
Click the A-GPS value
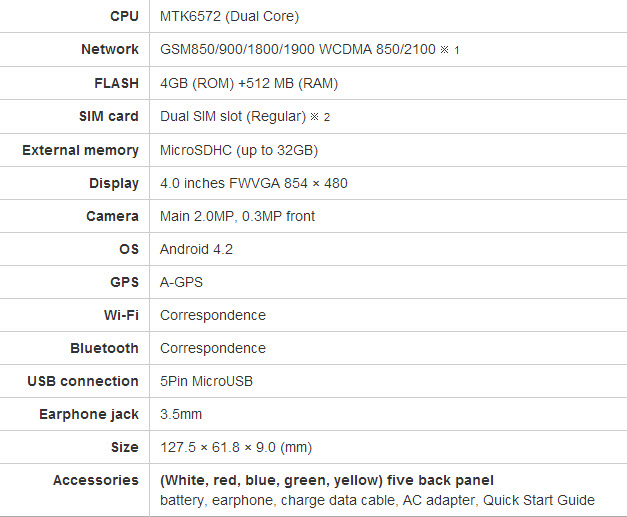point(181,282)
